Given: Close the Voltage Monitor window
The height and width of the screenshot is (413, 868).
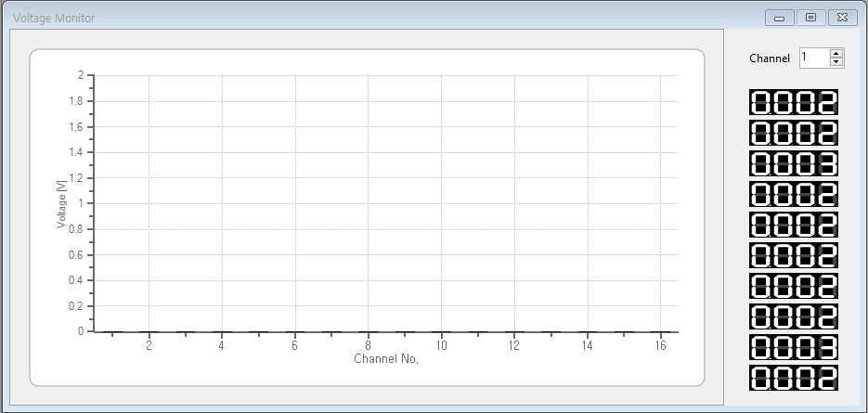Looking at the screenshot, I should (843, 18).
